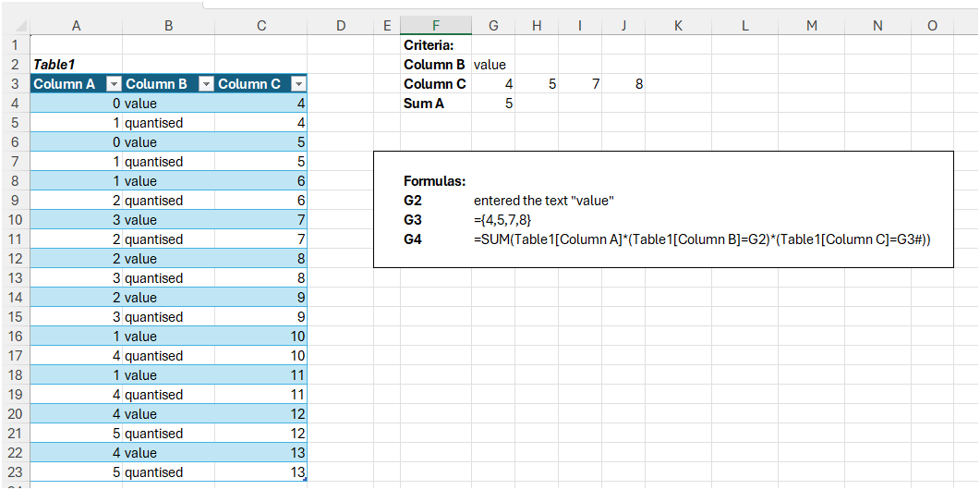980x490 pixels.
Task: Select cell C23 showing 13
Action: pyautogui.click(x=261, y=472)
